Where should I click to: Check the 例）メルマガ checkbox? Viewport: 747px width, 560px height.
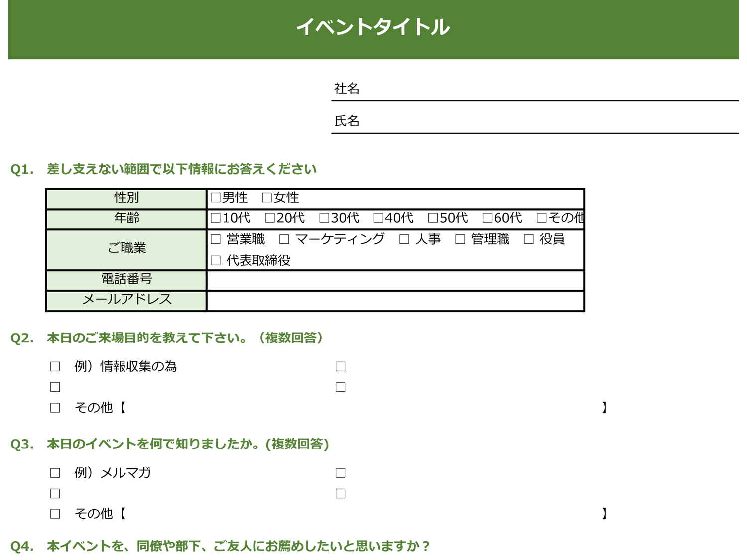(55, 473)
